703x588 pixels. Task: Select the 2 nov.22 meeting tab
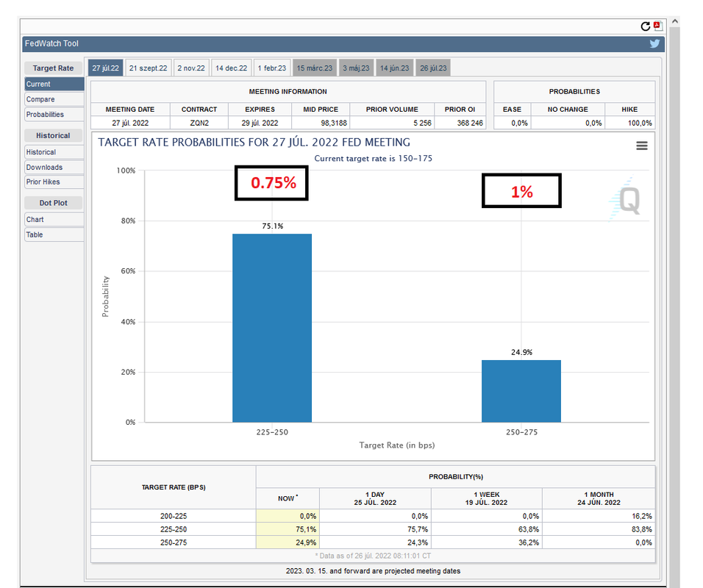(x=191, y=68)
